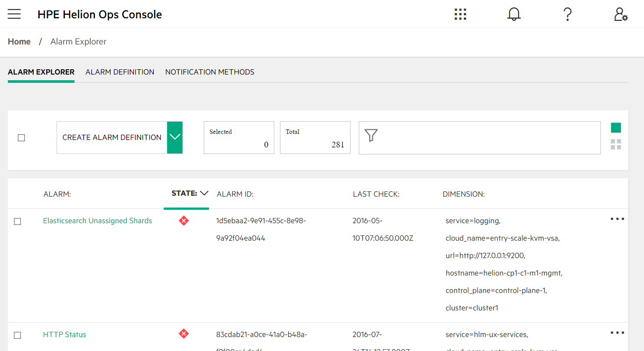Click the ALARM ID column header
This screenshot has height=351, width=644.
click(x=235, y=194)
